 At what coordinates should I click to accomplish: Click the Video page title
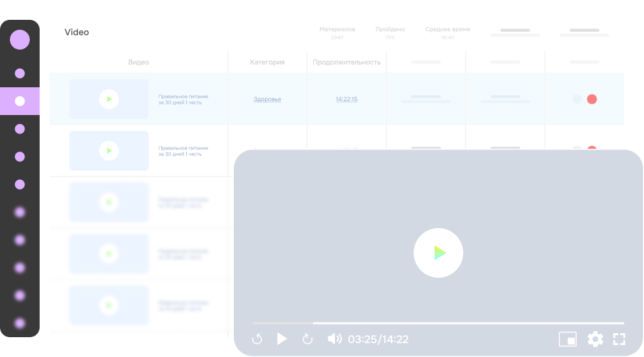click(x=77, y=32)
